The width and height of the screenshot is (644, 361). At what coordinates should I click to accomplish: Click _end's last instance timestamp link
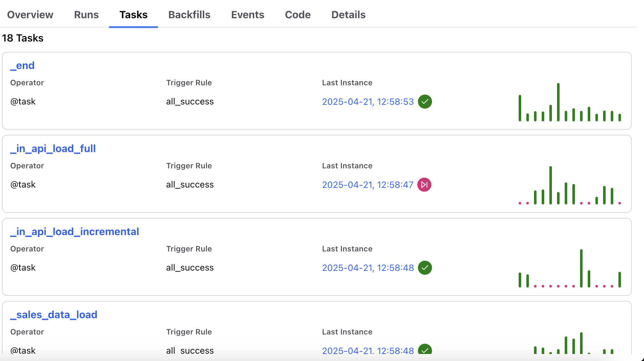pos(368,102)
